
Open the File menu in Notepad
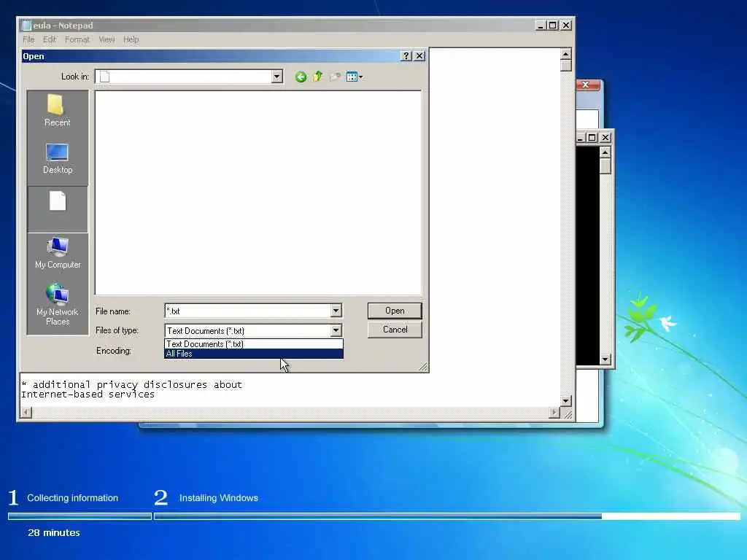coord(28,39)
